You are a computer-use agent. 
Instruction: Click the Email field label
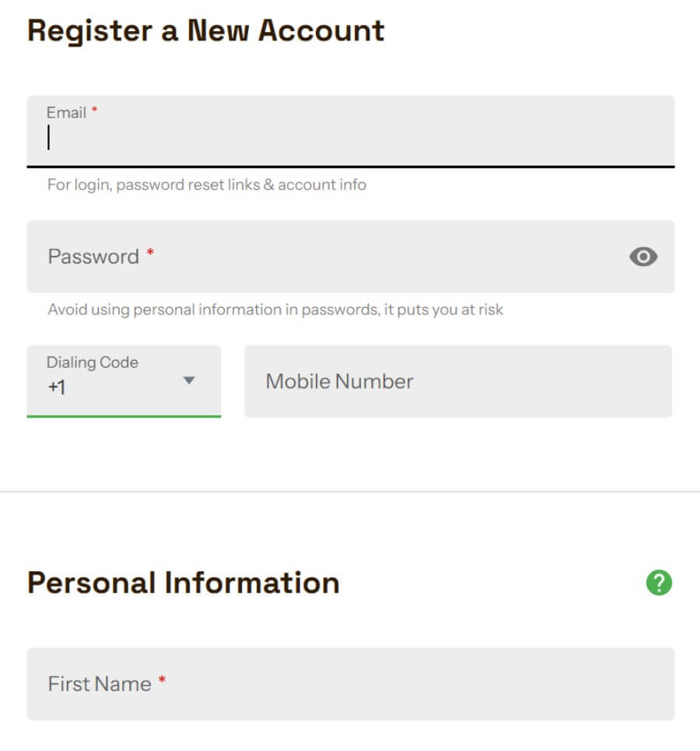[x=66, y=113]
